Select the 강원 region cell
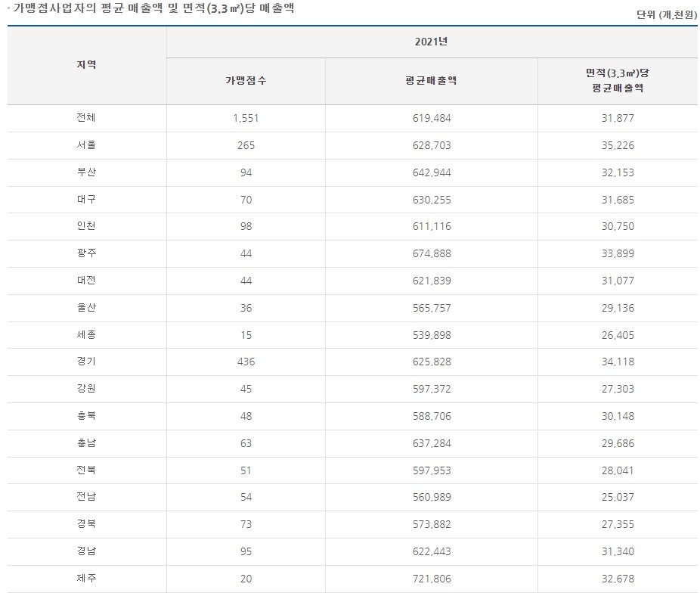The image size is (700, 596). click(x=86, y=388)
